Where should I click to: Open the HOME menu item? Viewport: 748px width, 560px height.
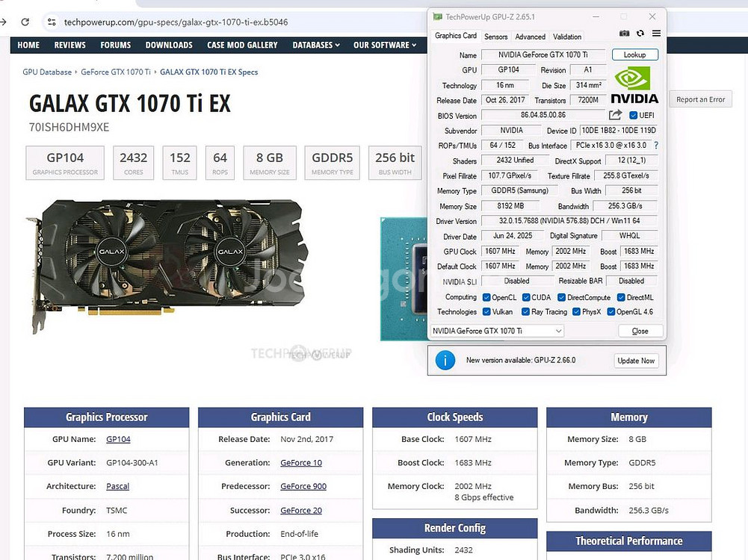(28, 45)
